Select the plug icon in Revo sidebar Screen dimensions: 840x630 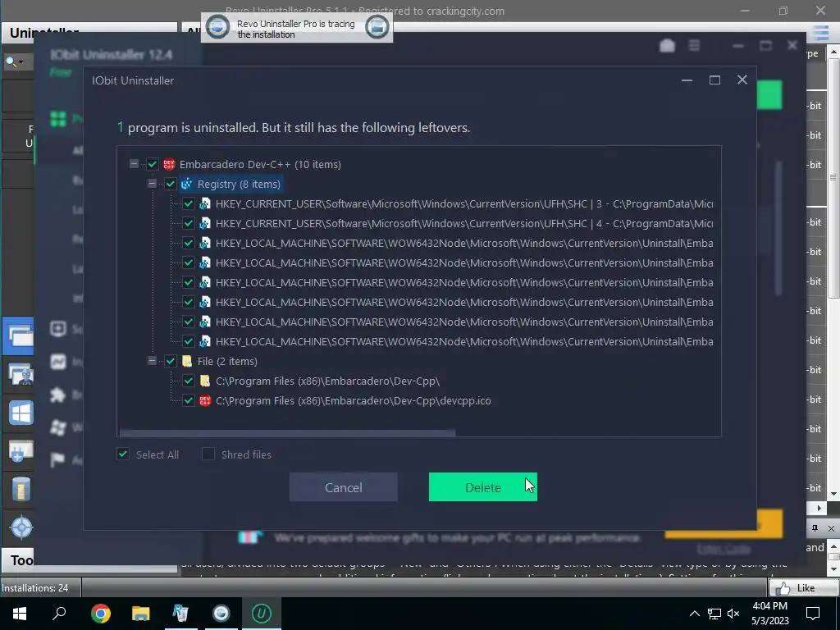tap(21, 451)
